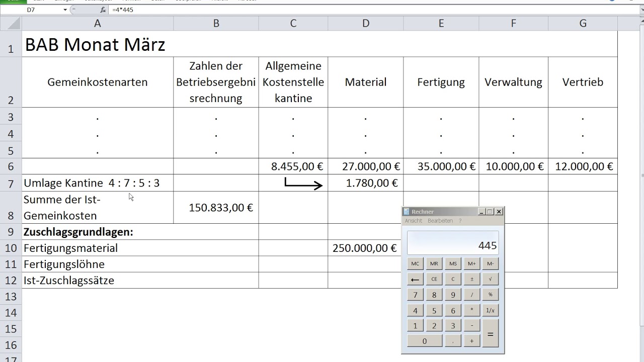
Task: Click the title cell BAB Monat März
Action: pos(319,44)
